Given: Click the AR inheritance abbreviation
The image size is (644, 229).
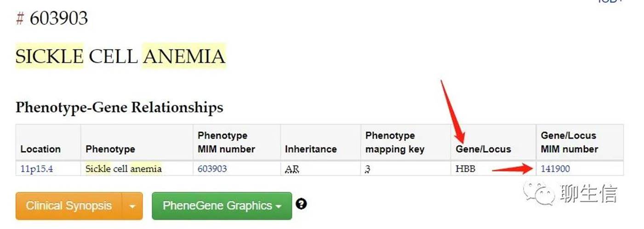Looking at the screenshot, I should pos(292,169).
